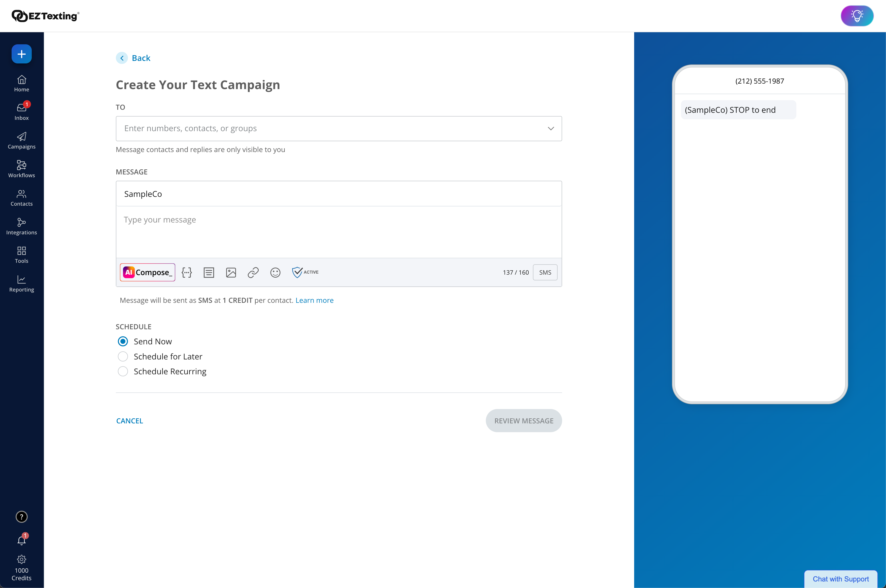Attach an image to the message
Viewport: 886px width, 588px height.
(231, 272)
